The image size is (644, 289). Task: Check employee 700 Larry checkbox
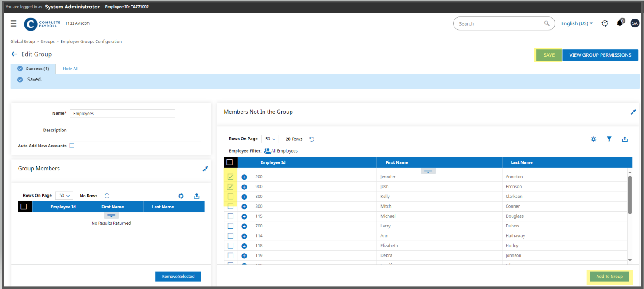coord(230,226)
